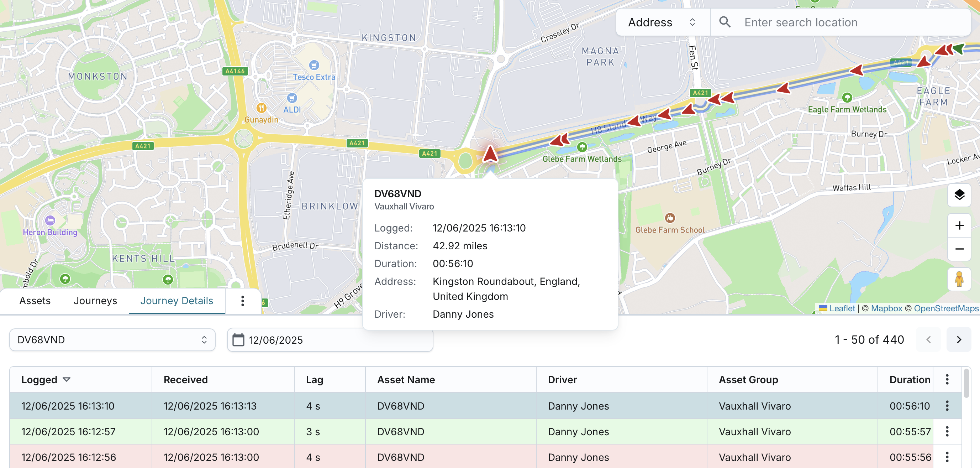The width and height of the screenshot is (980, 468).
Task: Open the tab bar three-dot menu
Action: pos(242,301)
